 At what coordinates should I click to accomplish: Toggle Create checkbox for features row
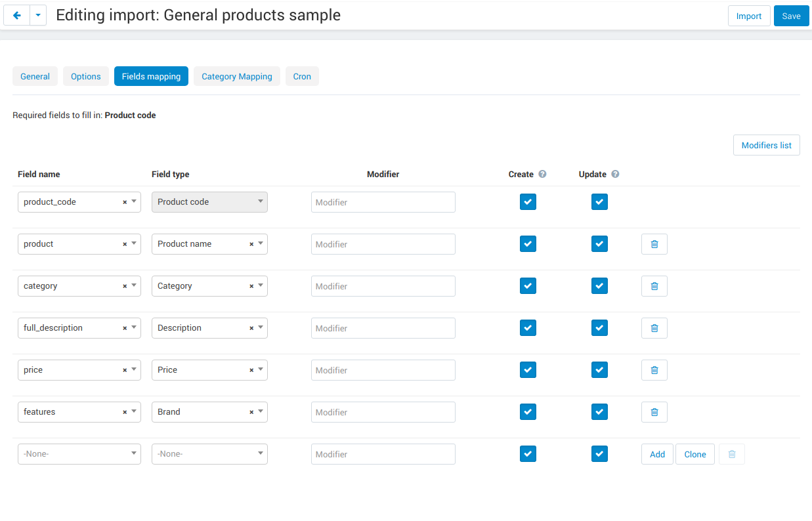[528, 411]
